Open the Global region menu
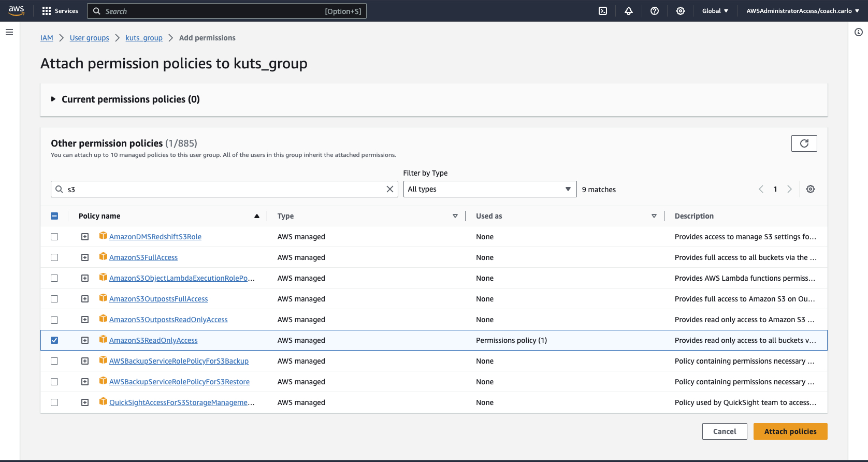The image size is (868, 462). [x=715, y=11]
